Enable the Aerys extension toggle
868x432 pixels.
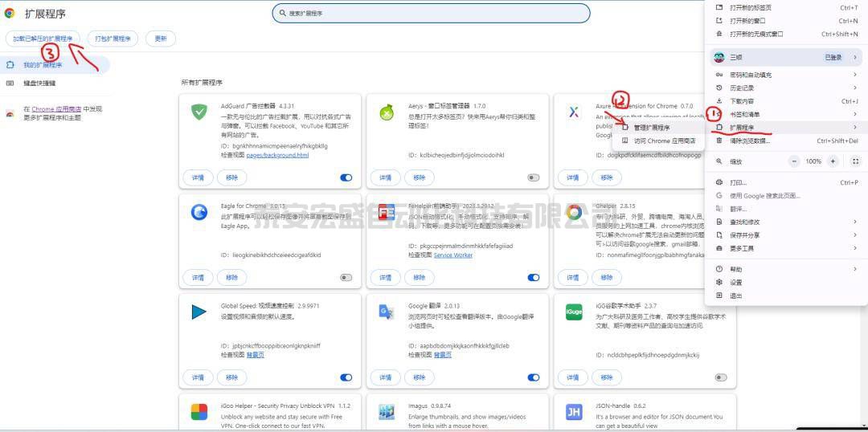533,177
